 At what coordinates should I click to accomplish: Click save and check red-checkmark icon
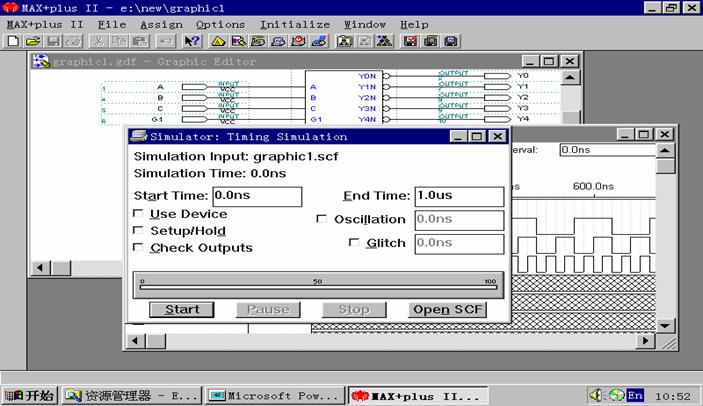coord(410,41)
